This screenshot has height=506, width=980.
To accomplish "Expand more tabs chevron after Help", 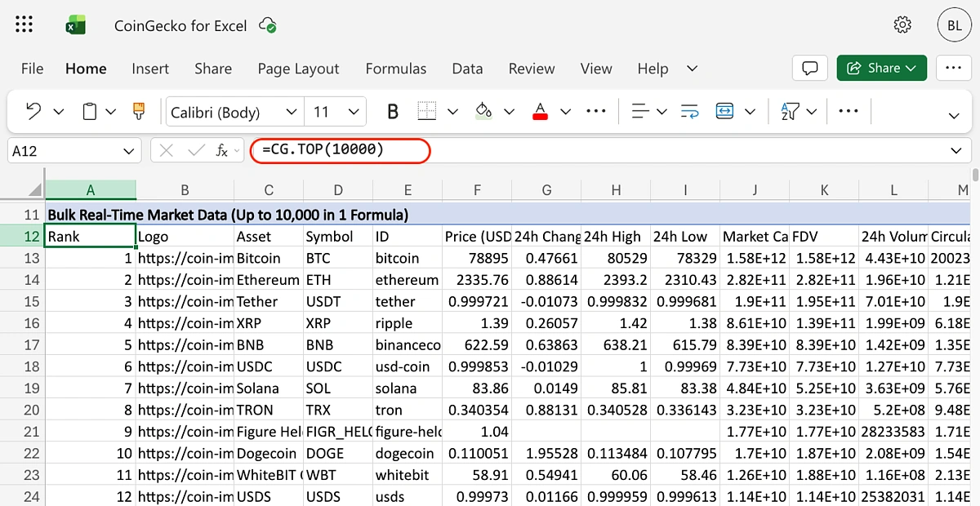I will (x=693, y=69).
